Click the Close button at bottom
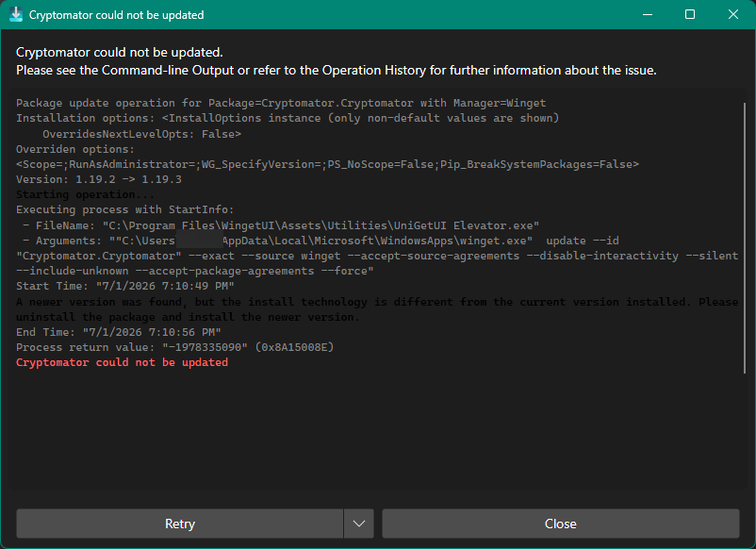Image resolution: width=756 pixels, height=549 pixels. pyautogui.click(x=560, y=524)
